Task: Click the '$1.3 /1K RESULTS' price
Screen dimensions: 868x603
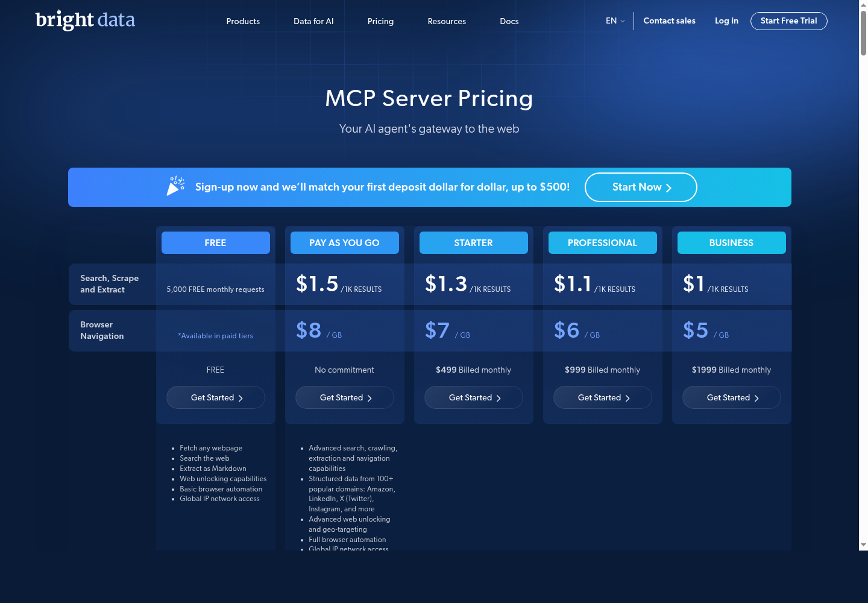Action: tap(468, 284)
